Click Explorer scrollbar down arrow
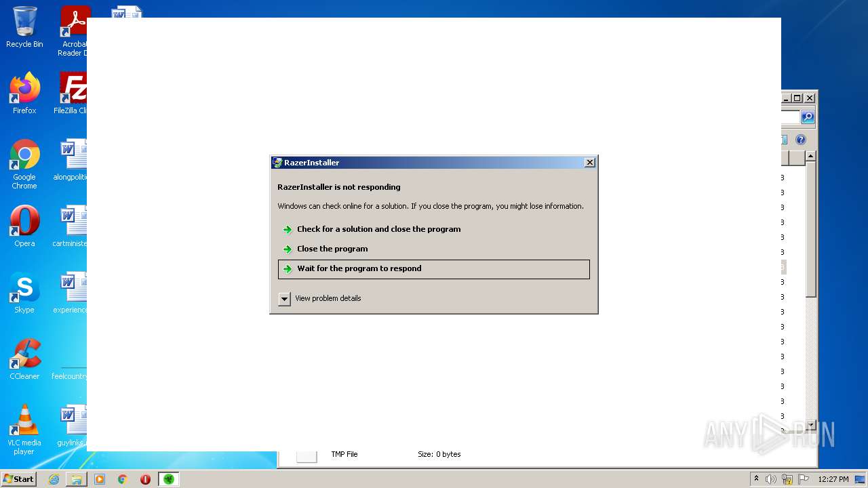Screen dimensions: 868x488 810,425
